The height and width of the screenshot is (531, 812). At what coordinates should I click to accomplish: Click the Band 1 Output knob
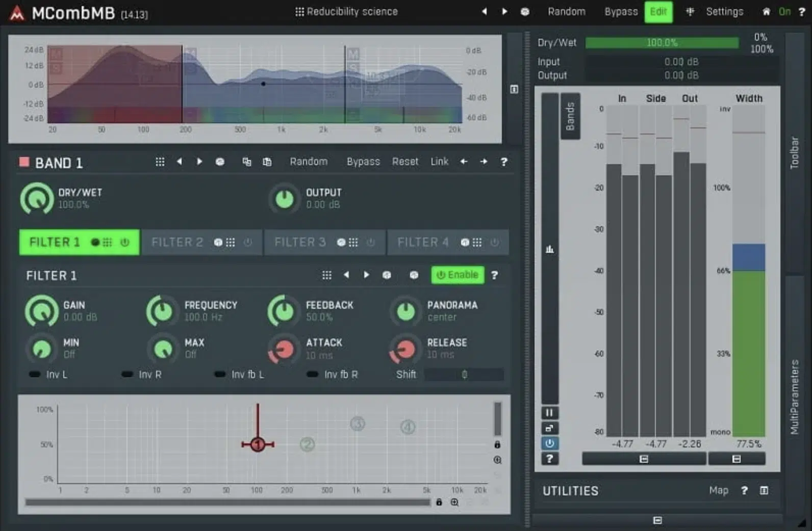coord(284,199)
